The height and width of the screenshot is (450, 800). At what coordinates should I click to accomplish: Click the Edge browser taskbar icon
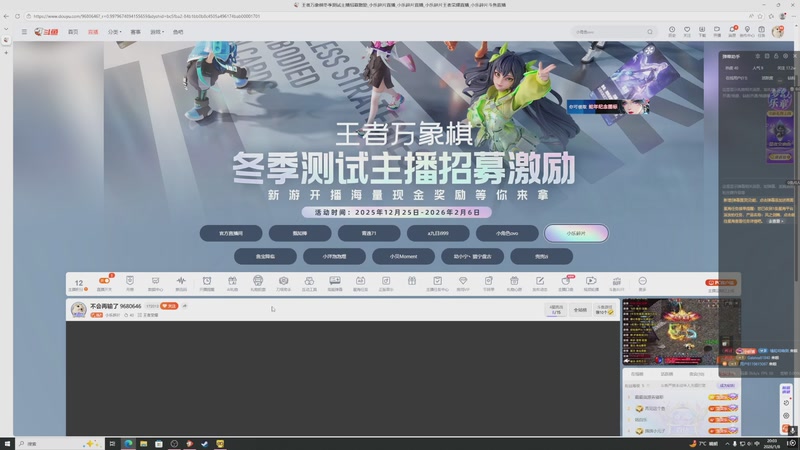click(x=128, y=444)
